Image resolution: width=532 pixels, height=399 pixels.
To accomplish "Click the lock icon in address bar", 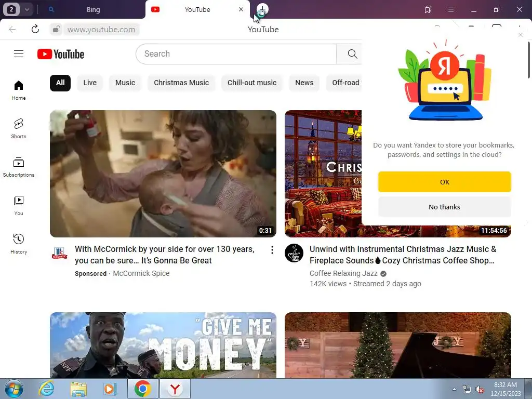I will click(56, 29).
